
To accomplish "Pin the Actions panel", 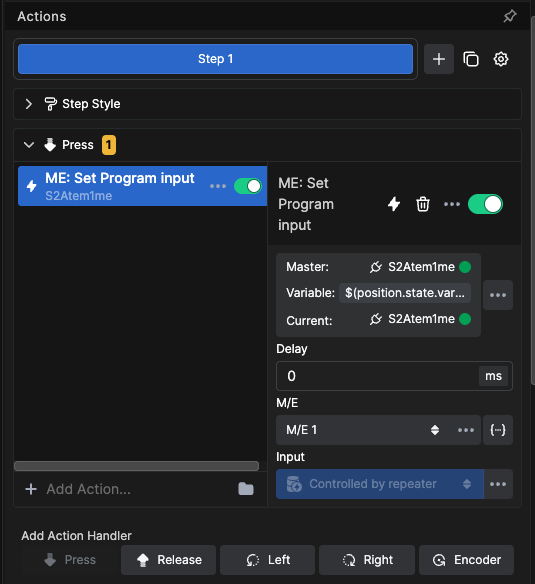I will [510, 16].
